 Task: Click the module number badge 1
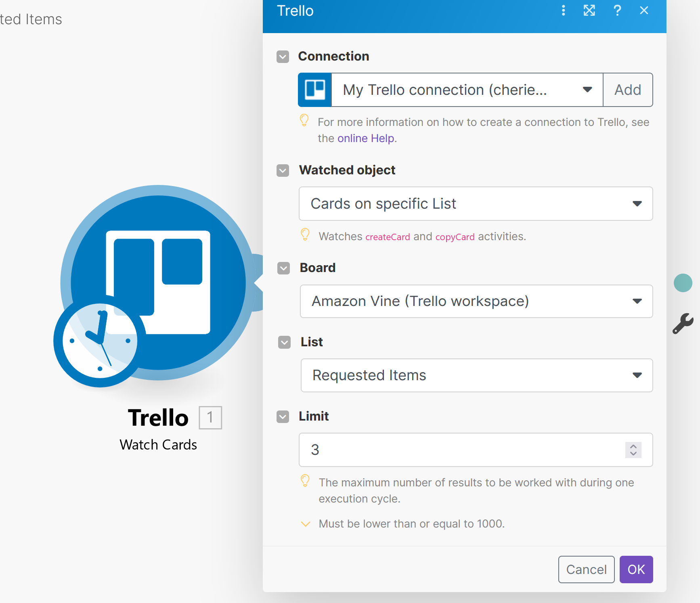[210, 418]
